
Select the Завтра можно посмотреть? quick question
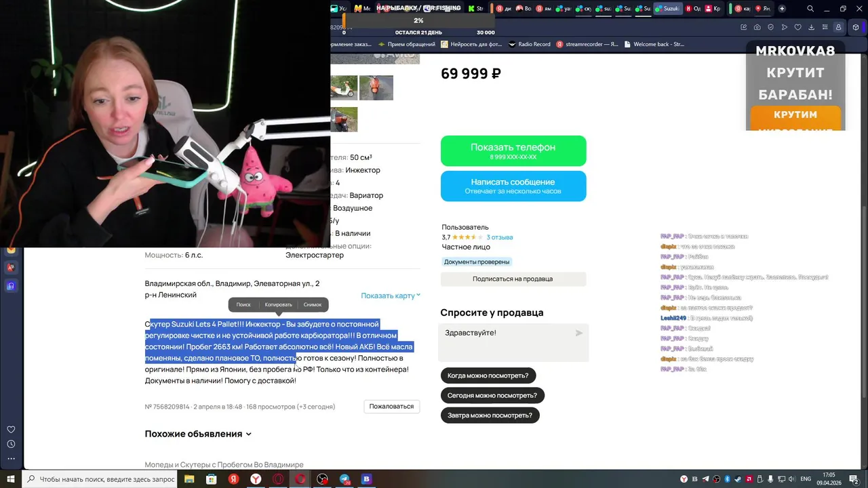tap(490, 415)
